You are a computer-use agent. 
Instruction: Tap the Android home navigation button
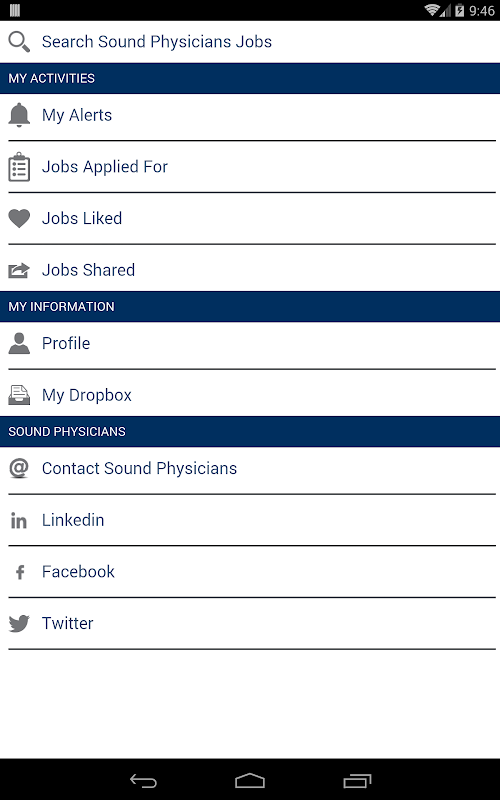coord(249,780)
